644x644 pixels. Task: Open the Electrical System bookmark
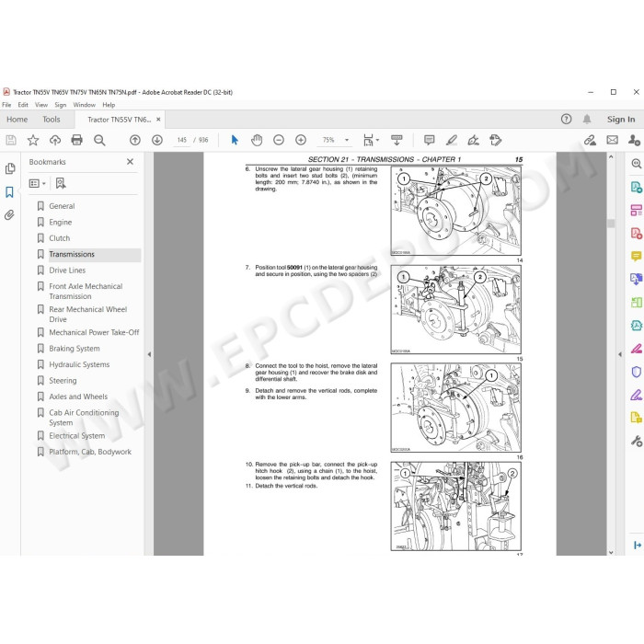click(76, 436)
